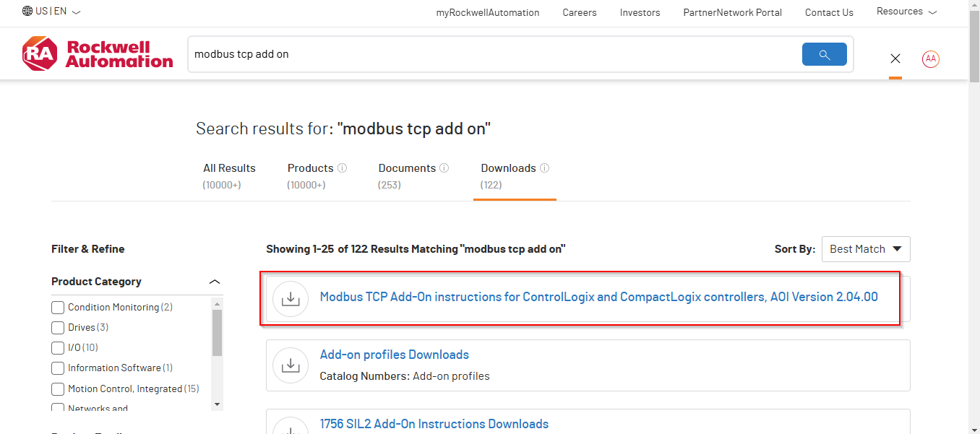Expand the Resources dropdown
The width and height of the screenshot is (980, 434).
coord(906,12)
